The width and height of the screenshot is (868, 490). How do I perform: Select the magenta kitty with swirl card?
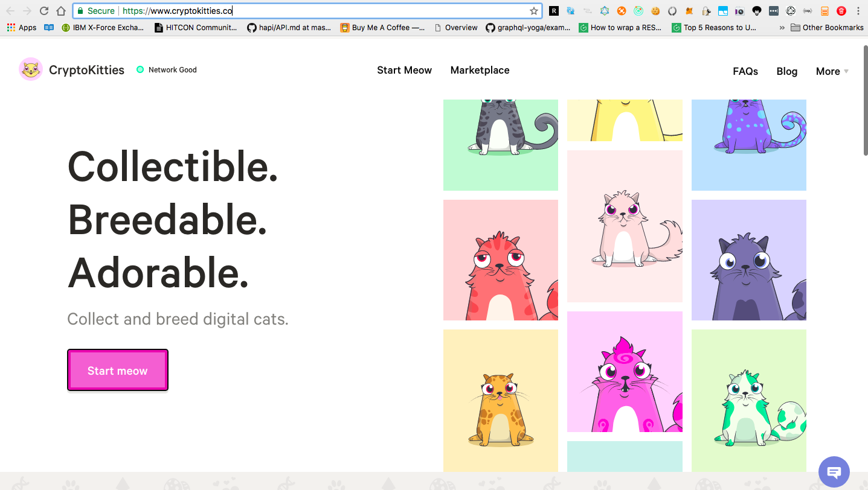point(625,372)
